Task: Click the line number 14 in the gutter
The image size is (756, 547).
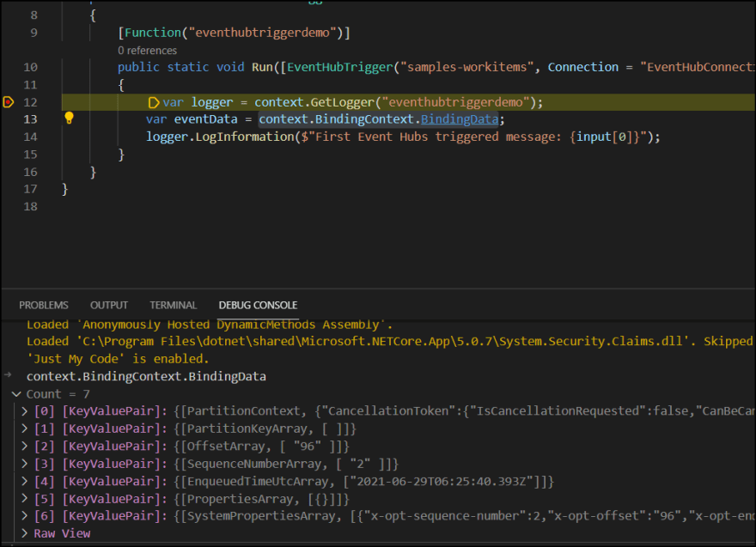Action: click(30, 137)
